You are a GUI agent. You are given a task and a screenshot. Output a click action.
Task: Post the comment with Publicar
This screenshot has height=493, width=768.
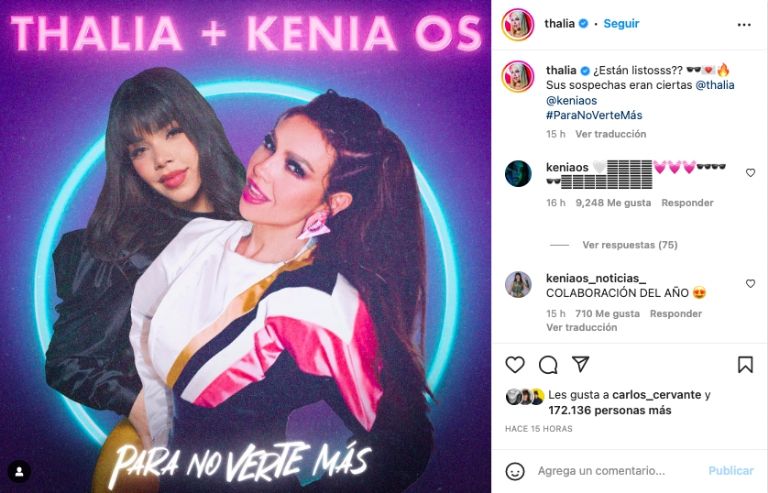[730, 471]
